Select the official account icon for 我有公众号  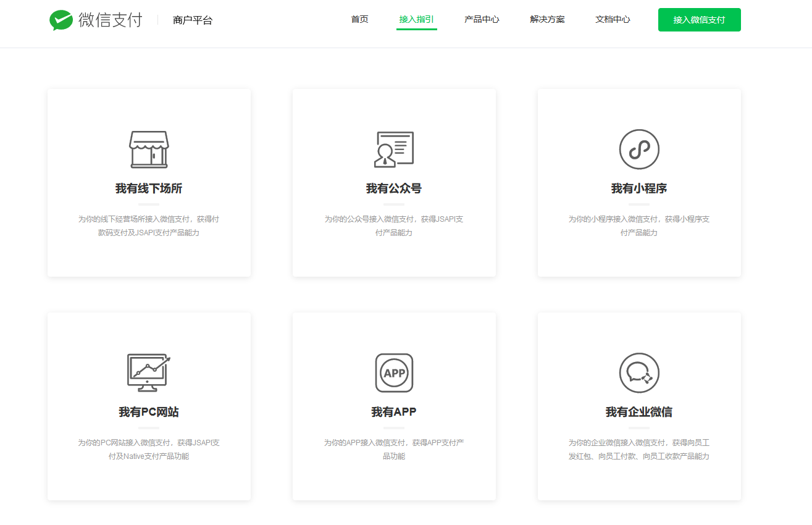pyautogui.click(x=394, y=149)
